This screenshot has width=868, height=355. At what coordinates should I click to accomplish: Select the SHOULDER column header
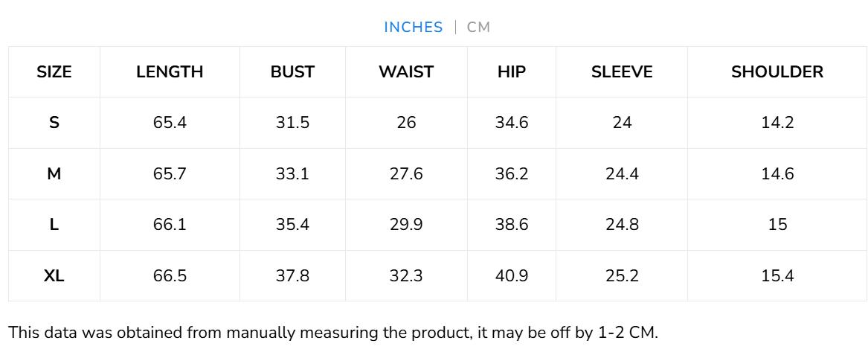(777, 72)
